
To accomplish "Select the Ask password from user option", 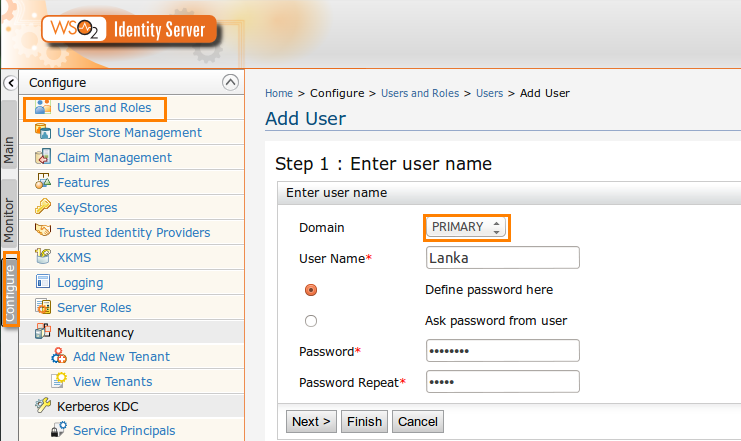I will point(311,321).
